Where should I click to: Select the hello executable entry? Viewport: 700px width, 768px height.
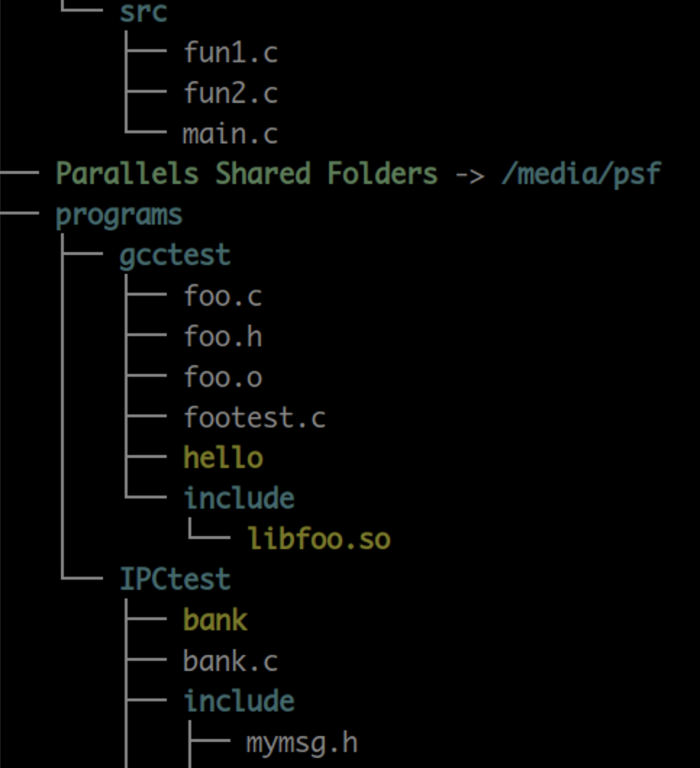point(222,458)
